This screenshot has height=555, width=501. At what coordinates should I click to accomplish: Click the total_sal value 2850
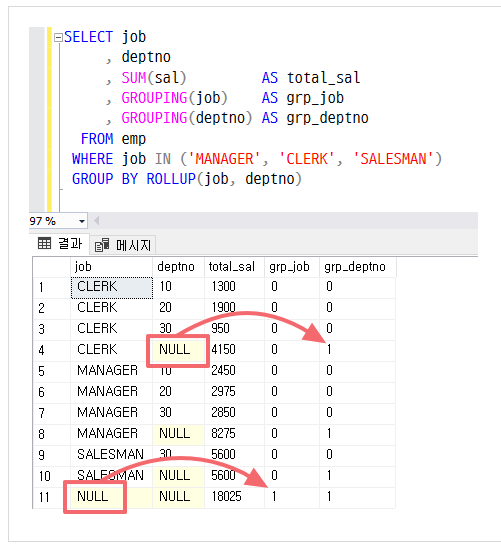coord(234,413)
